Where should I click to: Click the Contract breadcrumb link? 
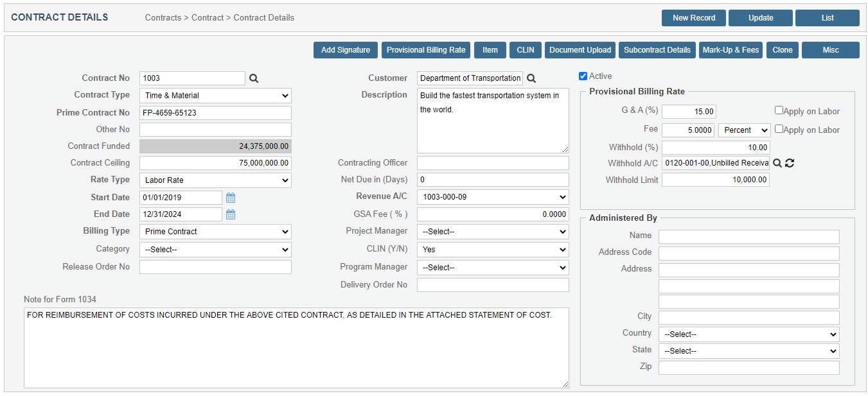[x=208, y=18]
